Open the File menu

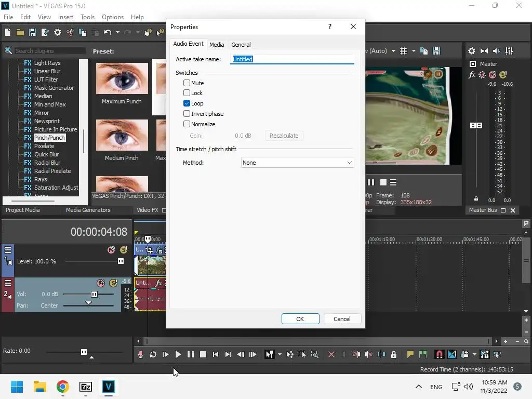tap(8, 17)
